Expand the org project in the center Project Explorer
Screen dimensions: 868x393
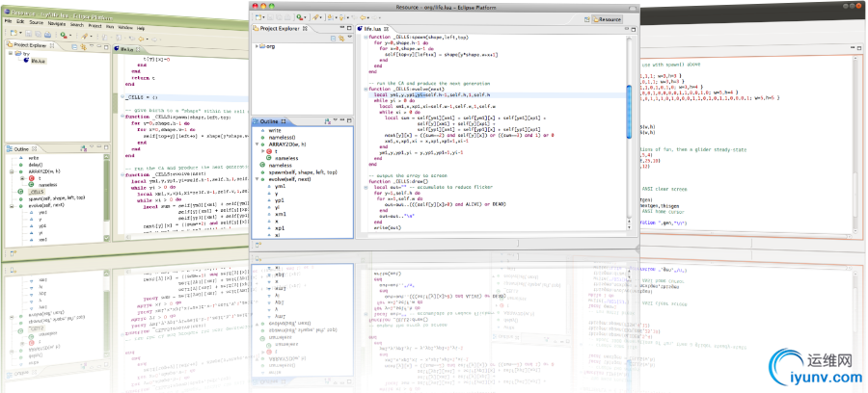(257, 46)
